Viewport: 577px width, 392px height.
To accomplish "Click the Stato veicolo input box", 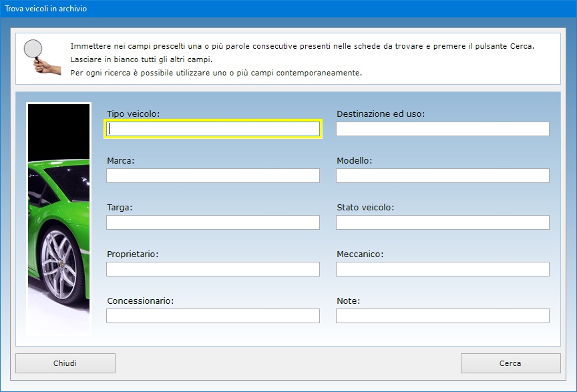I will tap(442, 222).
